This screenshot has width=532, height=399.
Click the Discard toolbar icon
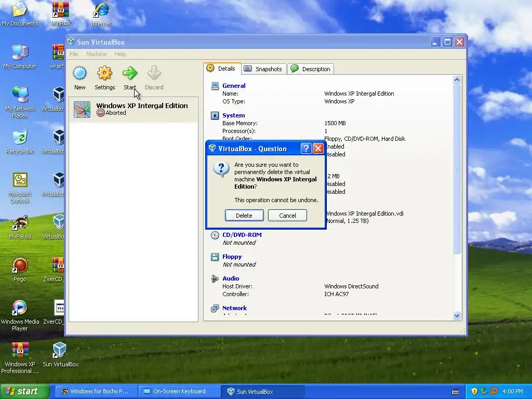click(x=154, y=73)
